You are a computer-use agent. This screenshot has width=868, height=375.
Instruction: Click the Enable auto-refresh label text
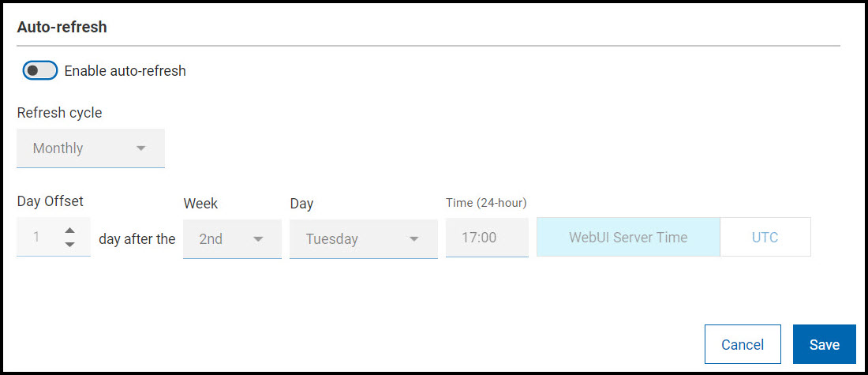[125, 71]
